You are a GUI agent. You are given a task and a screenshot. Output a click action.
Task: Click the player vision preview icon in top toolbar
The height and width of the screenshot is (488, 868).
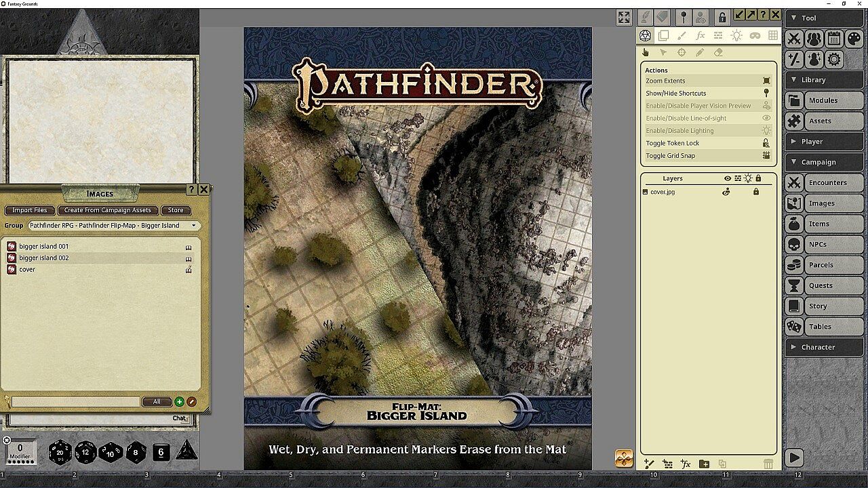[x=701, y=17]
